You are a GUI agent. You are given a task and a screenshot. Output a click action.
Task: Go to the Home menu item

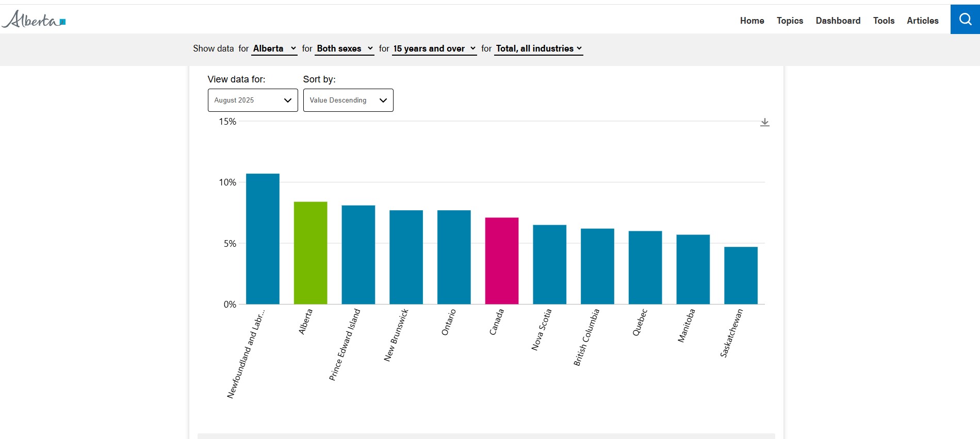(752, 21)
